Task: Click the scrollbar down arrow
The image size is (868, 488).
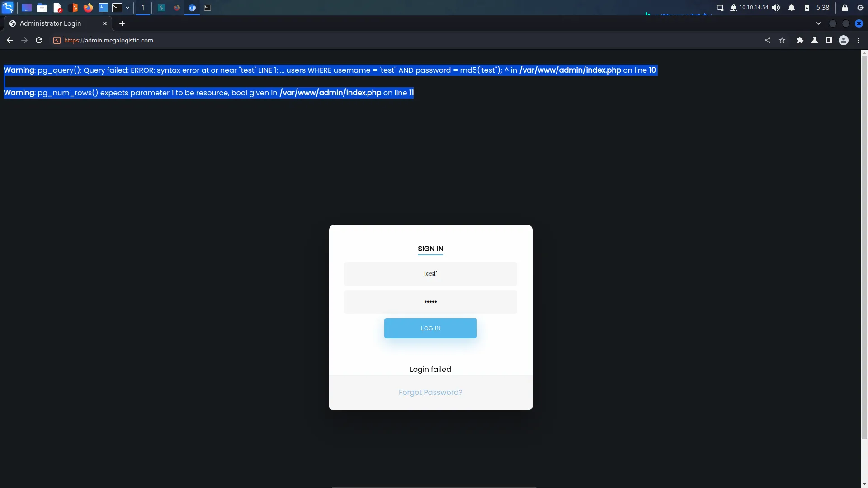Action: [x=864, y=485]
